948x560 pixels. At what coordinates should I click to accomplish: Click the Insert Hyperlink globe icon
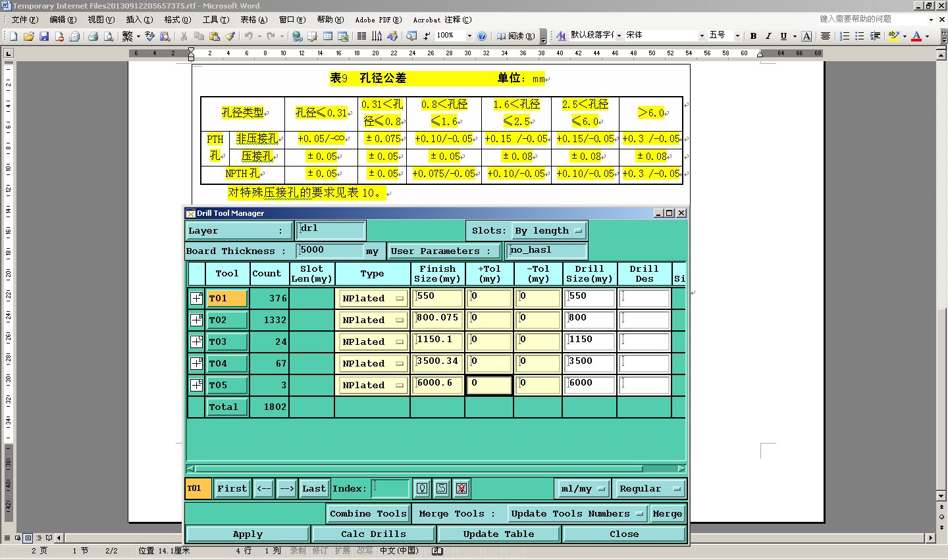coord(297,36)
